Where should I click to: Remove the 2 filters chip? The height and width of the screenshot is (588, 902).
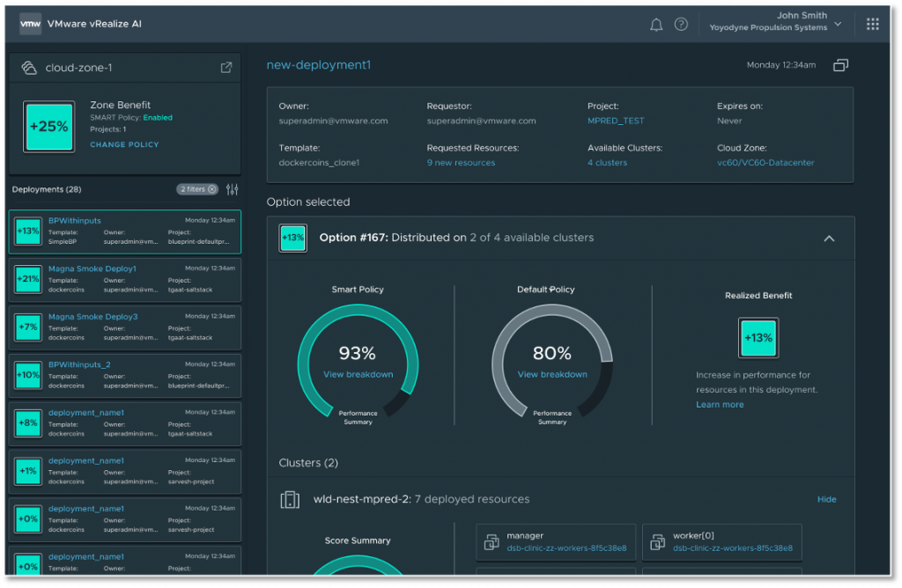(x=212, y=189)
